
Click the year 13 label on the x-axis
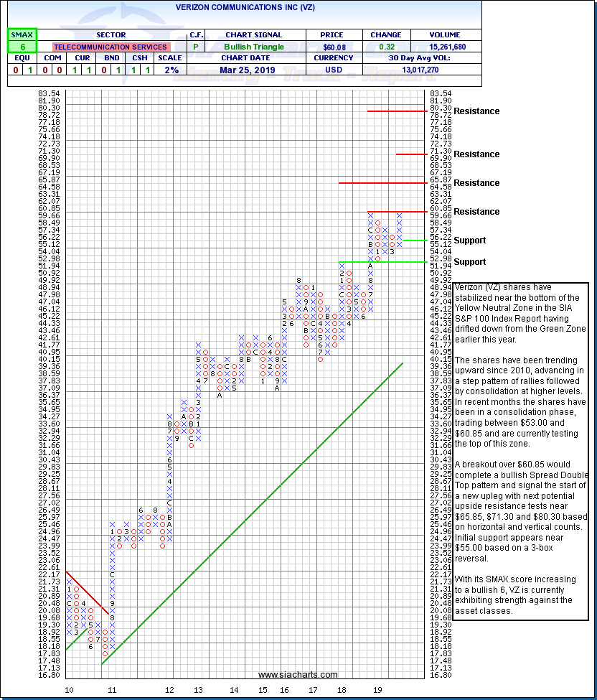point(198,690)
